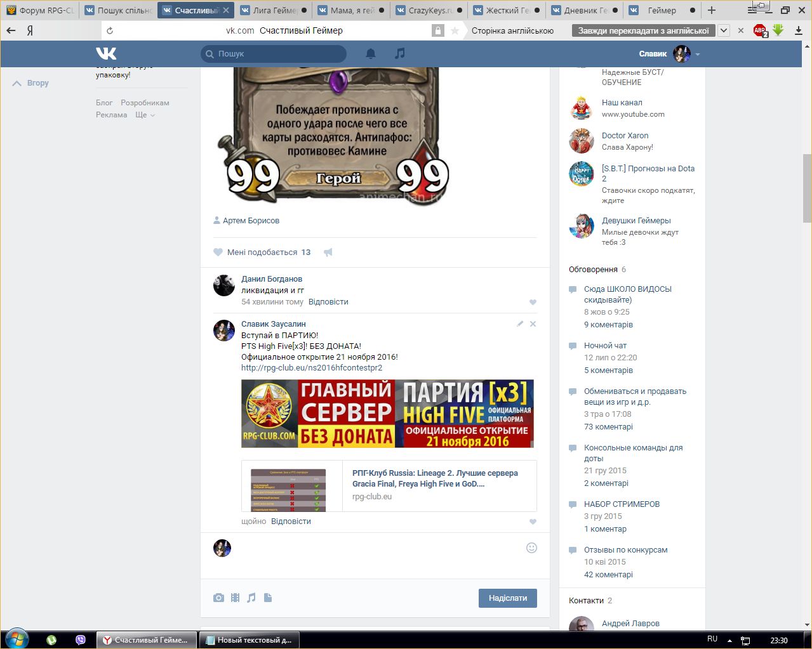812x649 pixels.
Task: Close the translation bar
Action: pos(740,30)
